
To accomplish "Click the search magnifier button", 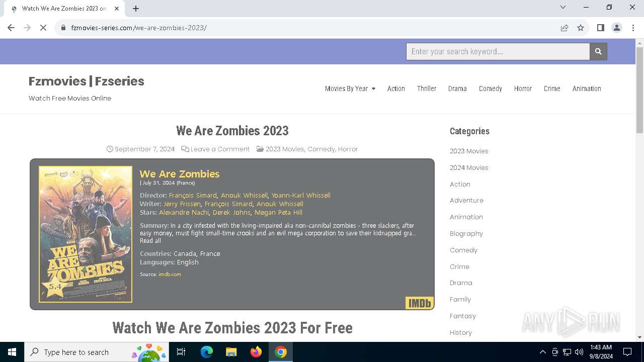I will point(598,51).
